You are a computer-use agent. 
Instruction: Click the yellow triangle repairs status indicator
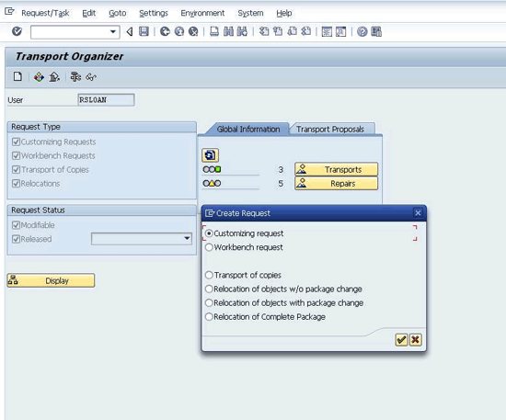212,184
